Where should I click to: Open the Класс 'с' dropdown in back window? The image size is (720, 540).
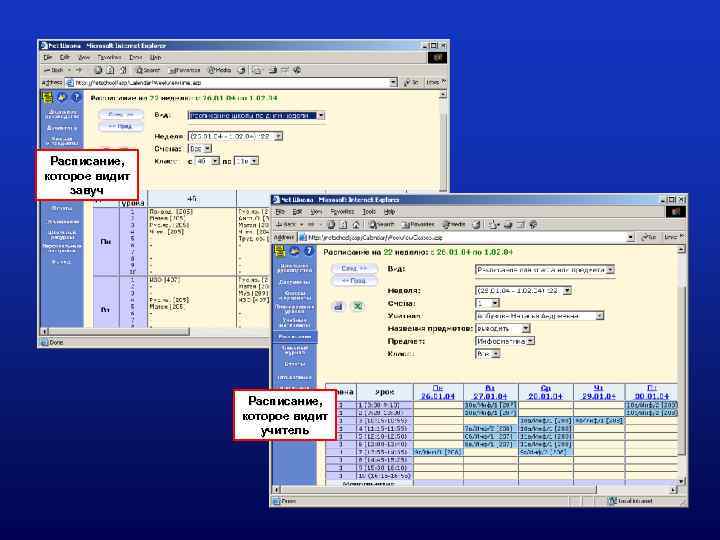click(215, 161)
